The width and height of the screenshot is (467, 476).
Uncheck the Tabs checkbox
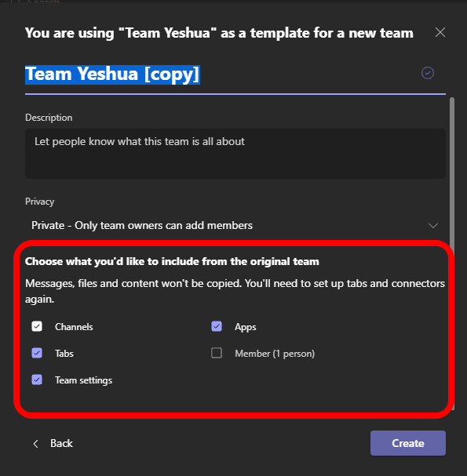(37, 353)
